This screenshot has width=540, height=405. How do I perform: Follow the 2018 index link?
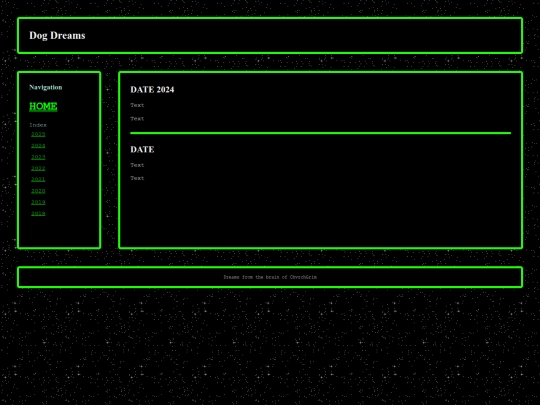tap(38, 214)
